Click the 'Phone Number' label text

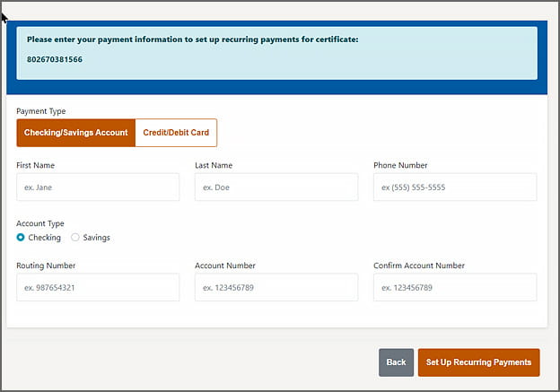400,165
